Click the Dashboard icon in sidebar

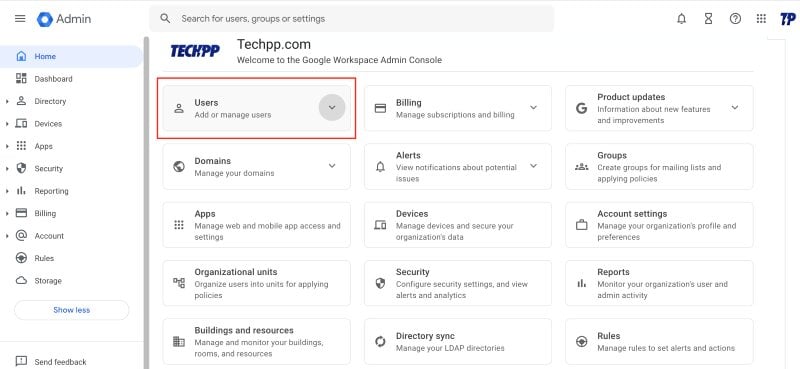point(21,79)
